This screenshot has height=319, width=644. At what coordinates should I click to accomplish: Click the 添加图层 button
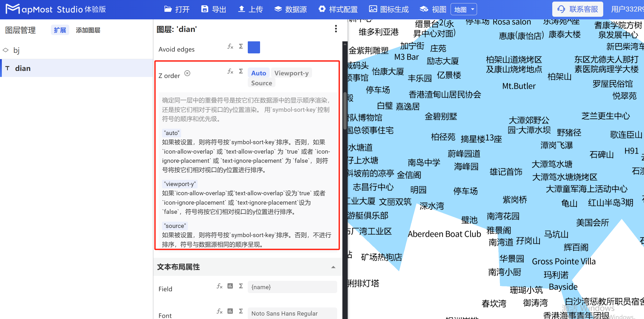pos(88,30)
